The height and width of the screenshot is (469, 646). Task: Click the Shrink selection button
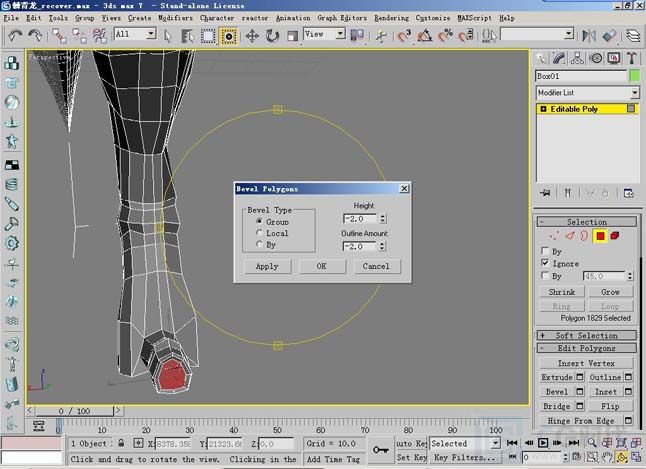562,292
